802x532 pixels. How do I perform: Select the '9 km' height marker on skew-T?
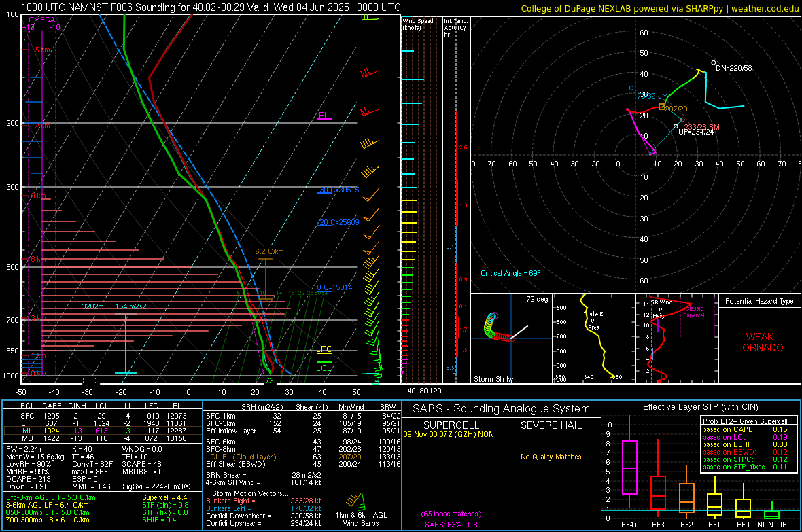38,196
